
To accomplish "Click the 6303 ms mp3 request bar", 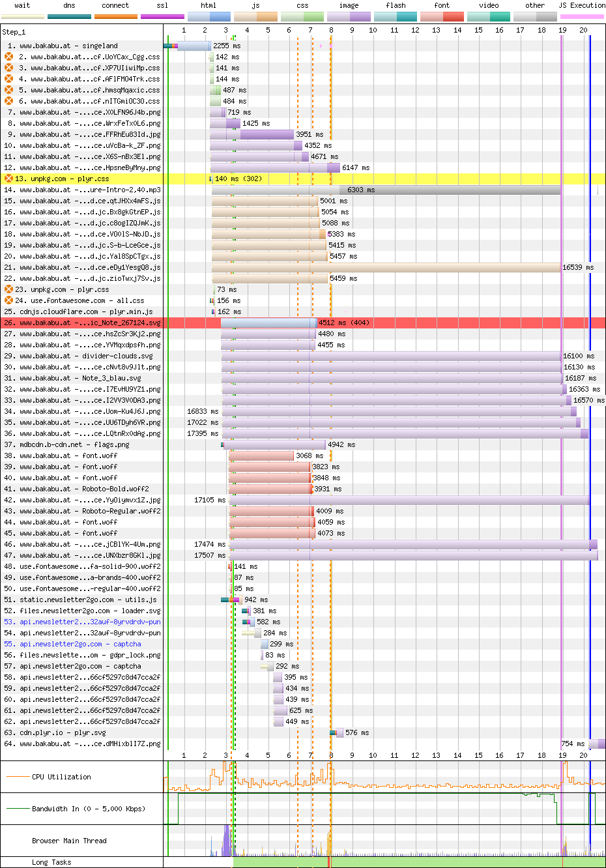I will pyautogui.click(x=386, y=190).
